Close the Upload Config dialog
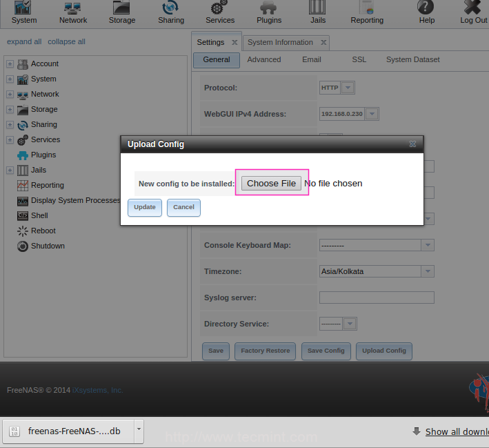 pos(412,144)
